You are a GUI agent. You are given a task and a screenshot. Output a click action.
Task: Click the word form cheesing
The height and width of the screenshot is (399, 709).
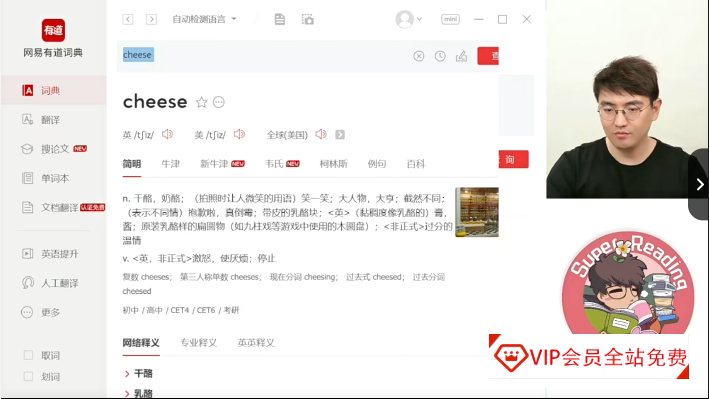coord(320,277)
